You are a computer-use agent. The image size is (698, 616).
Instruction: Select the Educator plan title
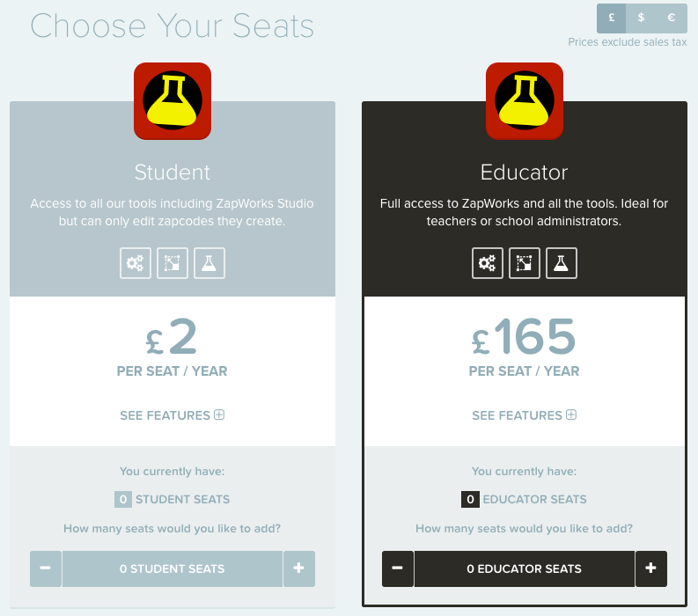pyautogui.click(x=525, y=172)
